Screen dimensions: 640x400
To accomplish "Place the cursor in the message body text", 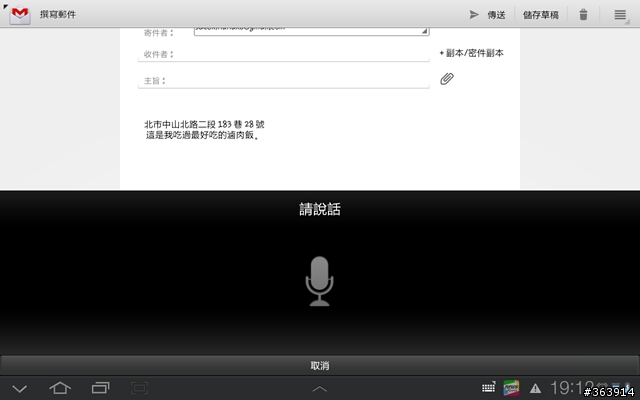I will [204, 129].
